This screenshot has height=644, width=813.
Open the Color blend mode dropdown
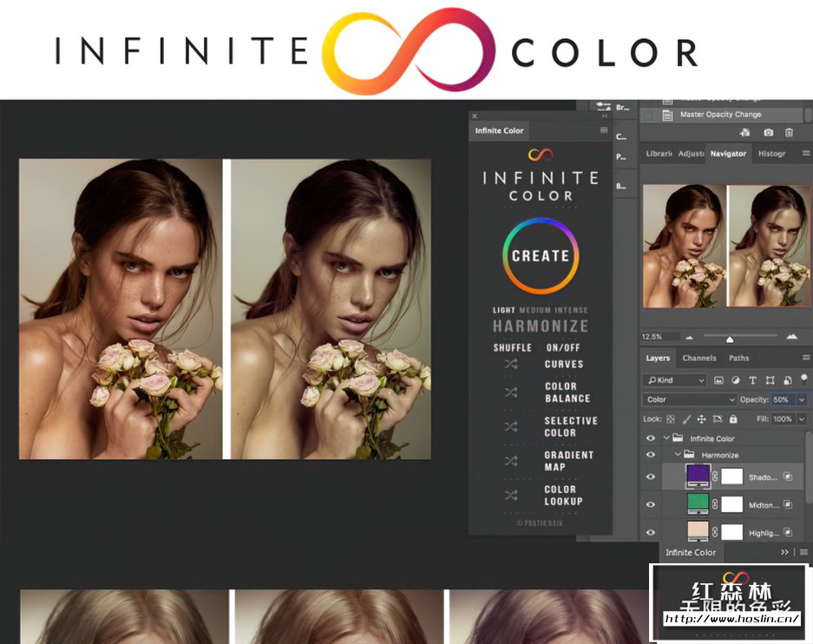click(689, 399)
